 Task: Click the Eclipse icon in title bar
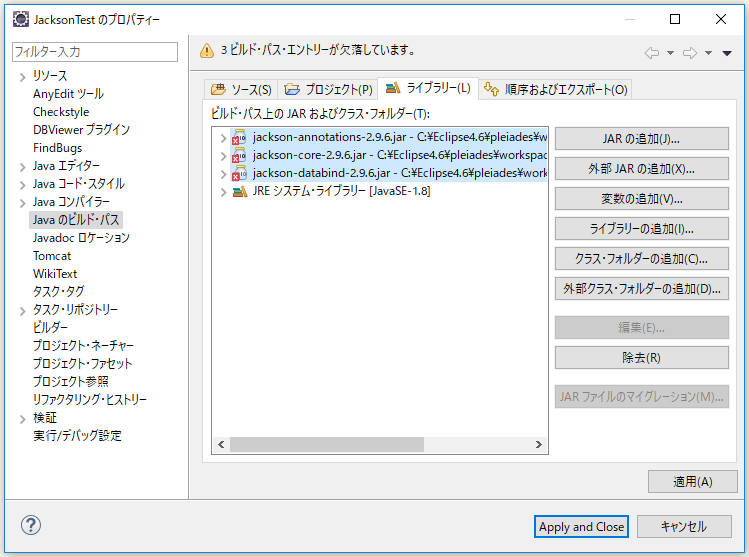[x=21, y=19]
